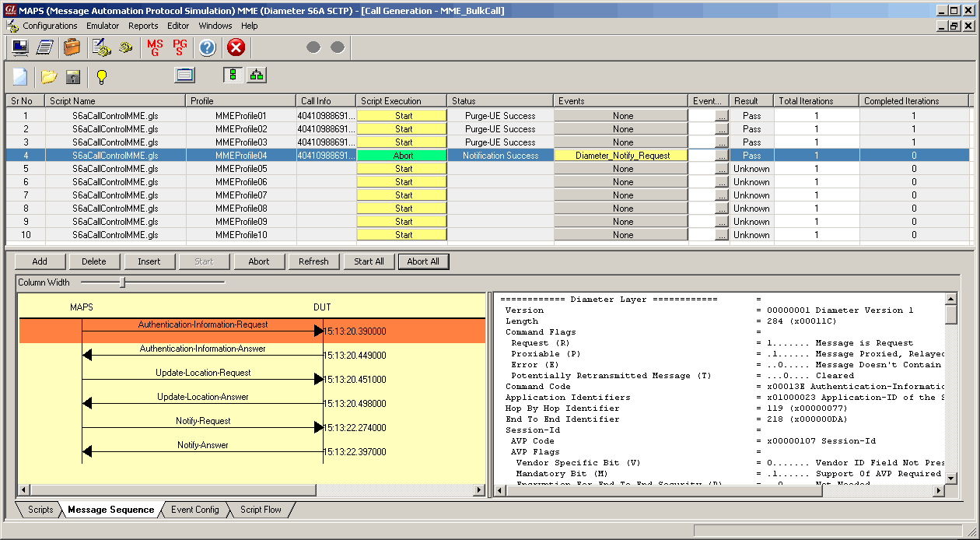The height and width of the screenshot is (540, 980).
Task: Click the blue window list icon
Action: click(x=185, y=75)
